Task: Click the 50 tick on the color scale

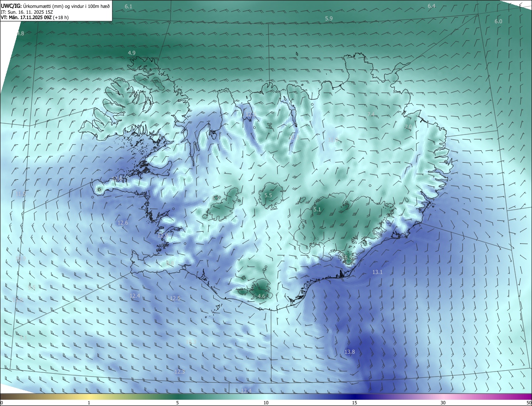Action: [x=529, y=403]
